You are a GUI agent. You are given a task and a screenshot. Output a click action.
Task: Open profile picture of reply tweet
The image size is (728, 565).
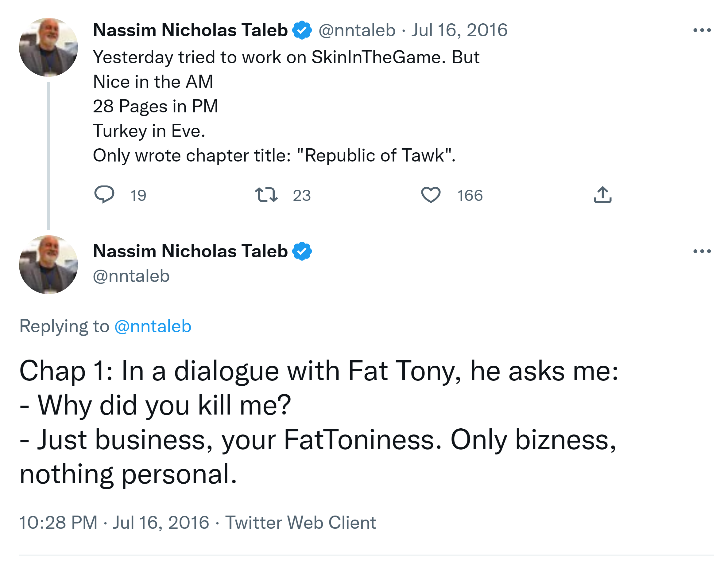tap(49, 265)
